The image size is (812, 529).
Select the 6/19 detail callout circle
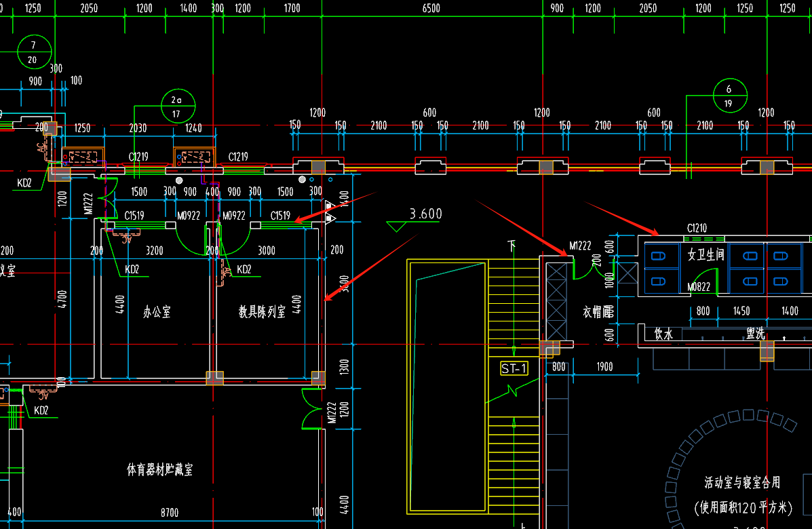tap(730, 96)
